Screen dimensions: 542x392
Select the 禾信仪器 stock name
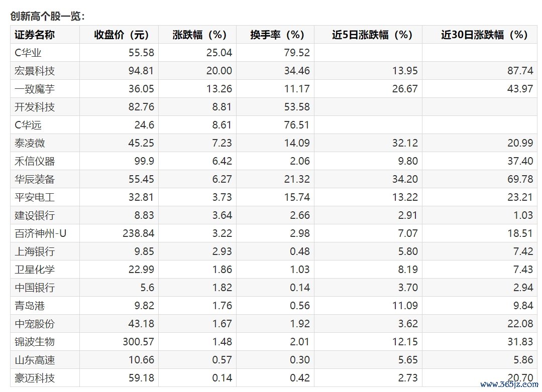click(x=35, y=161)
